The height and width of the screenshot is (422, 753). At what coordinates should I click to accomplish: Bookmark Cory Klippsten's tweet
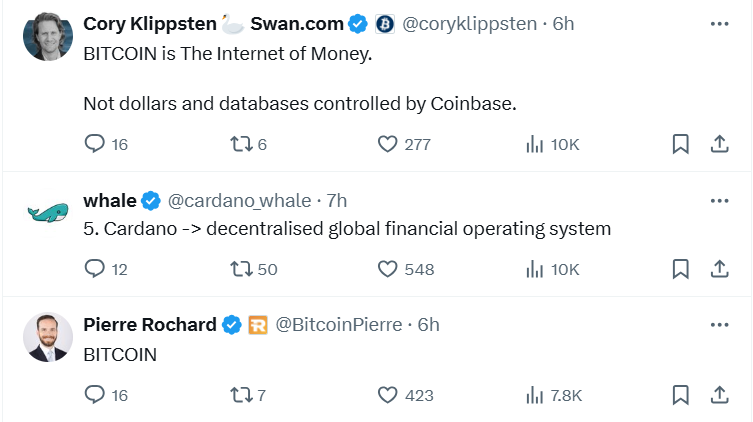[x=680, y=144]
